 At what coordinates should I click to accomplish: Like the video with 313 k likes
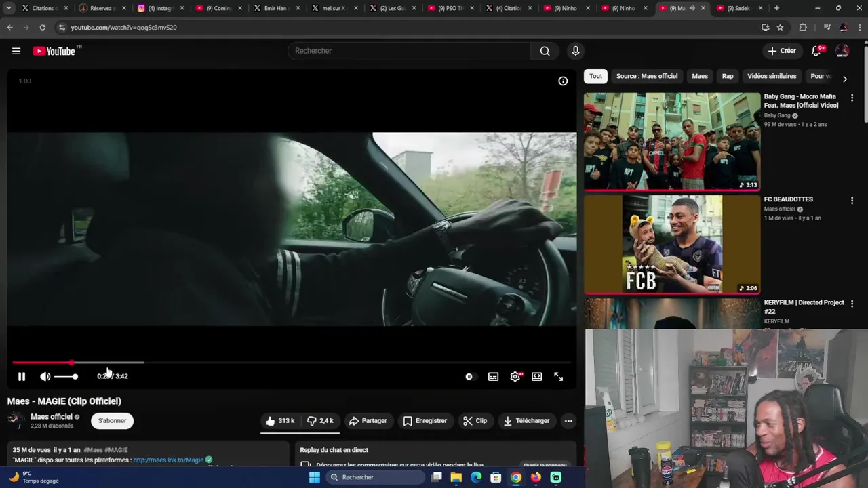(x=280, y=421)
